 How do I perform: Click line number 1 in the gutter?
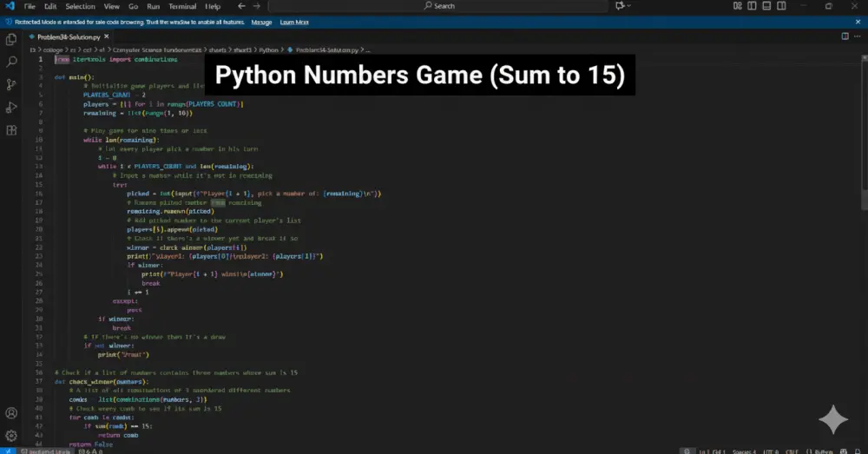40,59
